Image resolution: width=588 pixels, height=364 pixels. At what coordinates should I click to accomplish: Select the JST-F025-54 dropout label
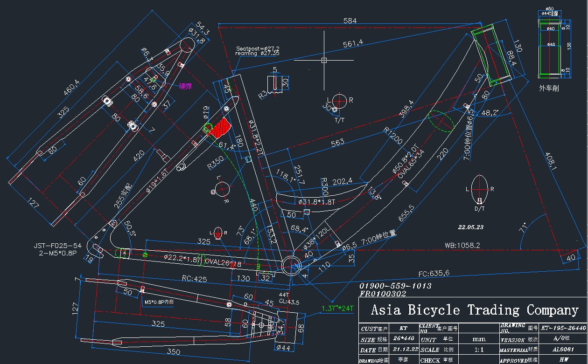pyautogui.click(x=57, y=246)
